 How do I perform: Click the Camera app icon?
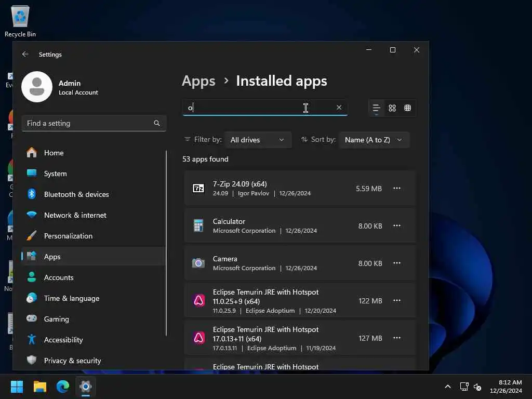(198, 263)
